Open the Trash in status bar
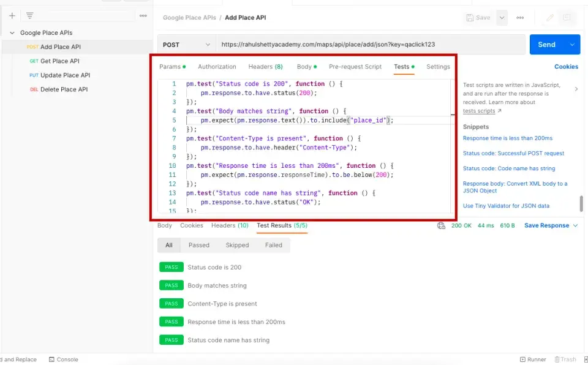 (x=565, y=359)
